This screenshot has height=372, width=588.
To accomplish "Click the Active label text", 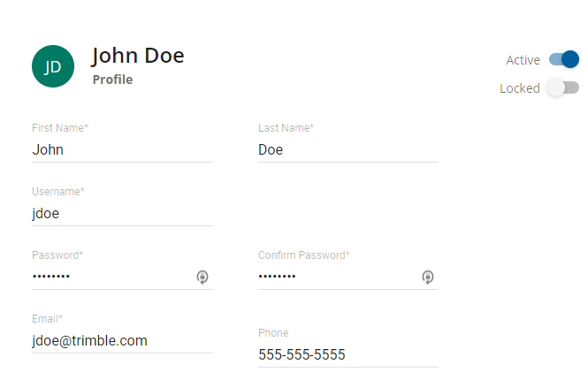I will coord(523,60).
